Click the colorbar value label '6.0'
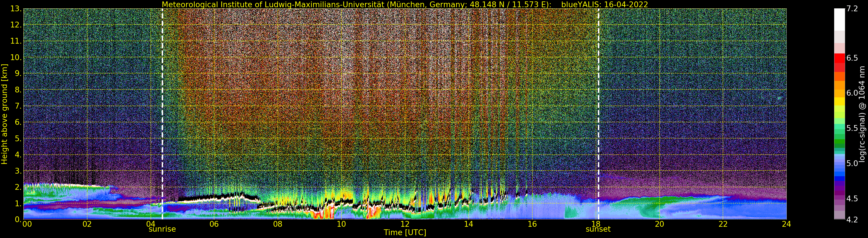This screenshot has height=238, width=868. tap(852, 93)
